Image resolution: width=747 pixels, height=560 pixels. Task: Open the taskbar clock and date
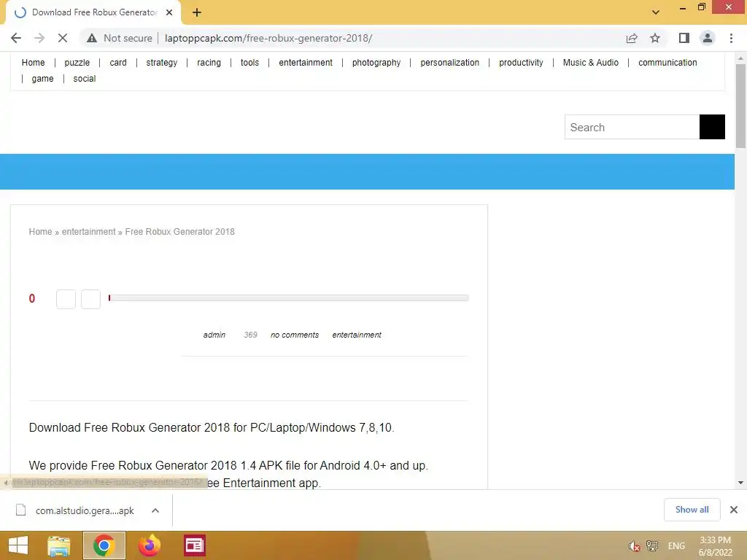[715, 546]
